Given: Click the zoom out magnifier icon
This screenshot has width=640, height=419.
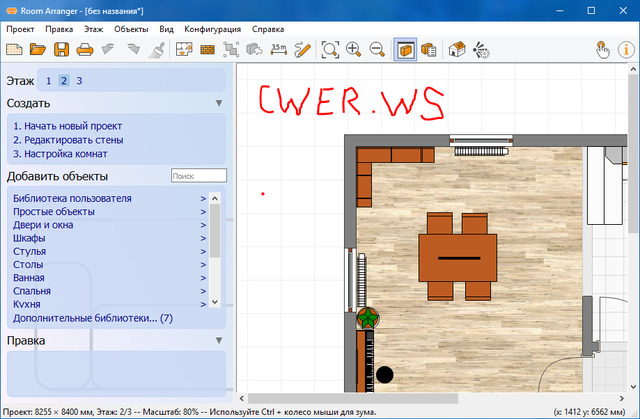Looking at the screenshot, I should click(x=377, y=49).
